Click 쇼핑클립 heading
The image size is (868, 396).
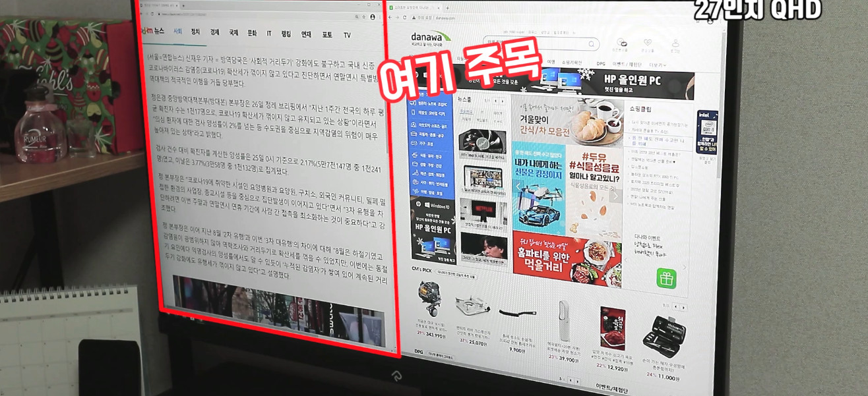(640, 109)
